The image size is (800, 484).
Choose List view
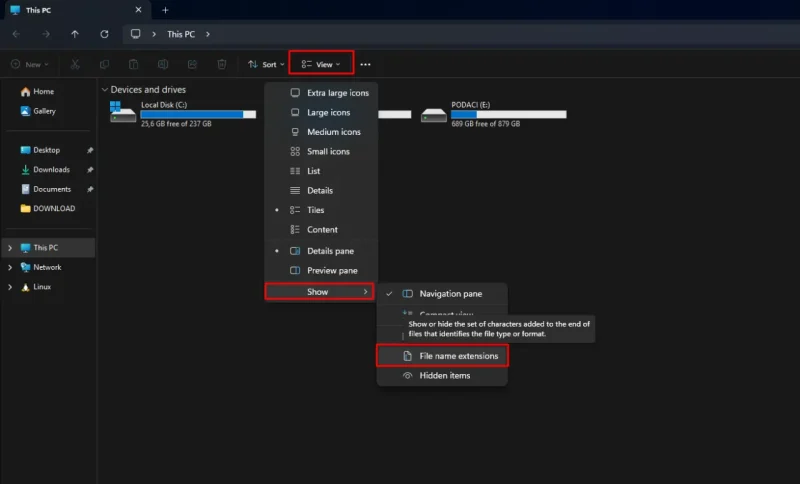click(321, 171)
